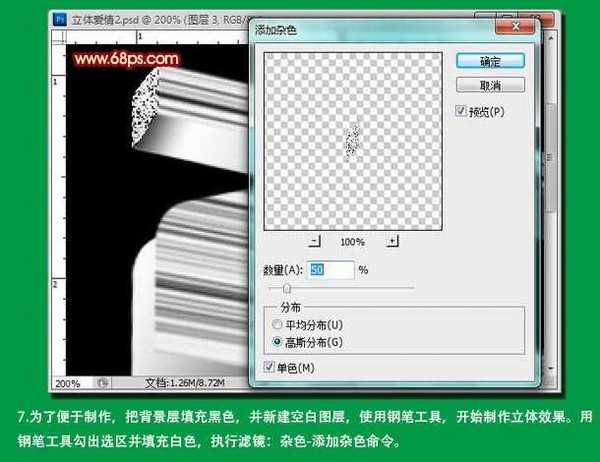Click the scroll down arrow of document window

coord(551,368)
